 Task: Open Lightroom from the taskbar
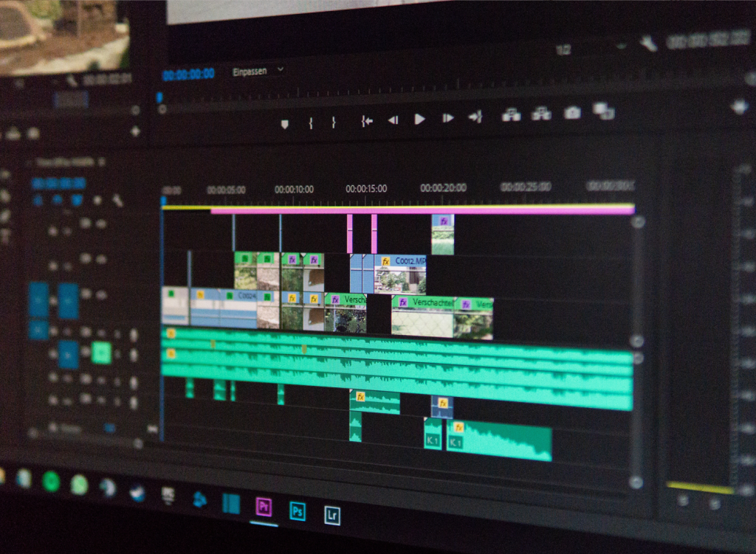[331, 514]
